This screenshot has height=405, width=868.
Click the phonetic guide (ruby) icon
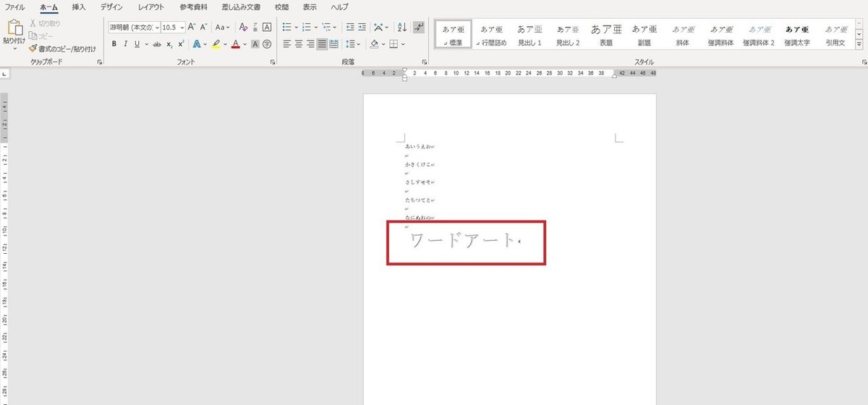point(255,27)
